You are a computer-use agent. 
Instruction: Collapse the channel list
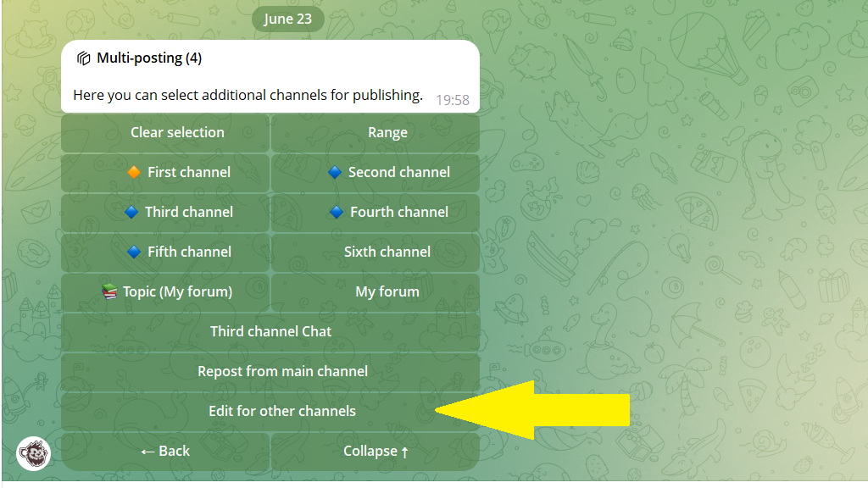pyautogui.click(x=376, y=452)
